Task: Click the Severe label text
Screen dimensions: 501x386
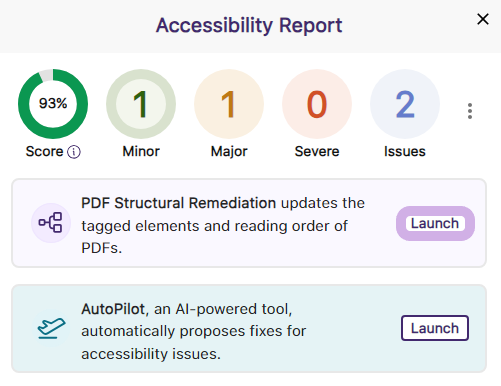Action: coord(317,152)
